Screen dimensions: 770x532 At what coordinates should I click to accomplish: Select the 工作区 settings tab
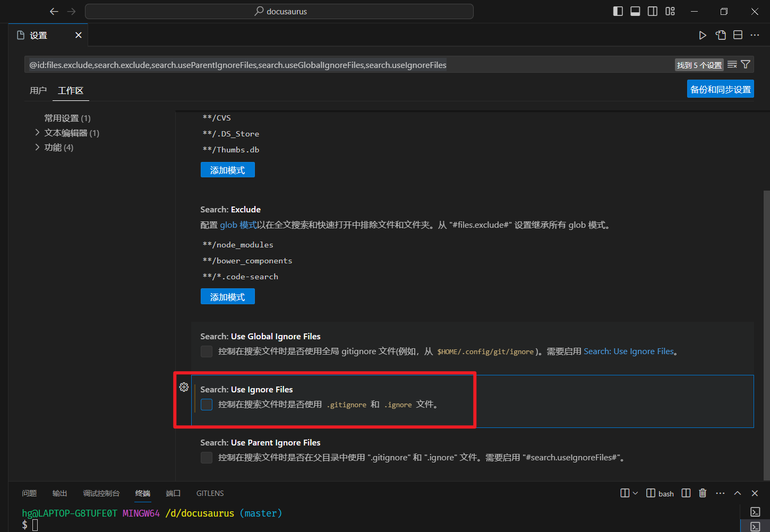coord(71,91)
